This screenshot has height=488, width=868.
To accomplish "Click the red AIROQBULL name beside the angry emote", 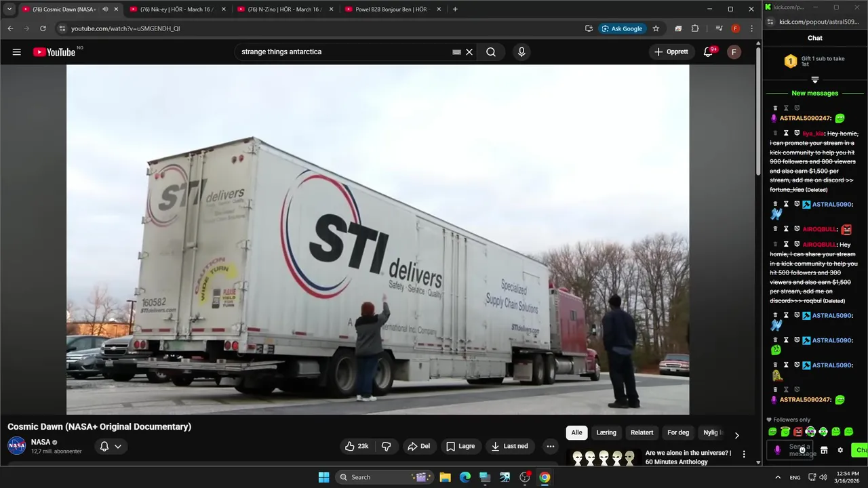I will click(x=819, y=229).
